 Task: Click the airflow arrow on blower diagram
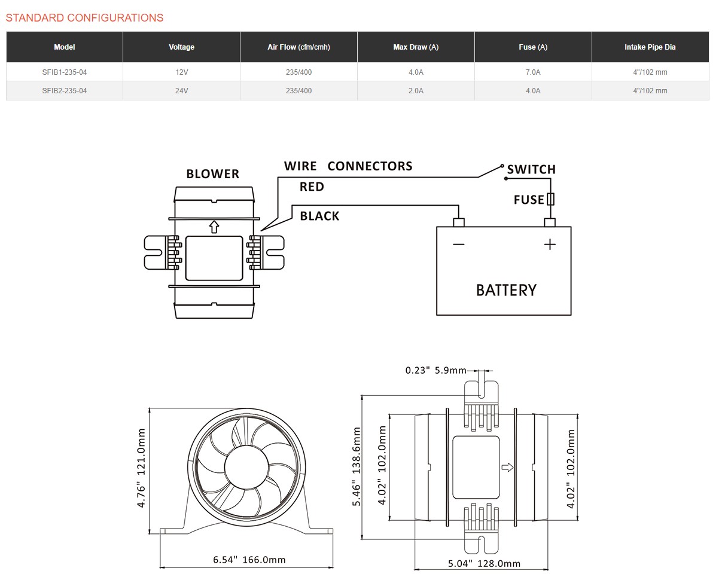click(x=214, y=227)
